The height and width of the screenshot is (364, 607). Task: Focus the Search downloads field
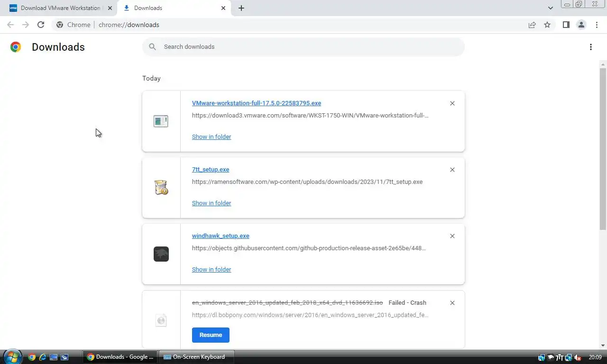(x=303, y=47)
